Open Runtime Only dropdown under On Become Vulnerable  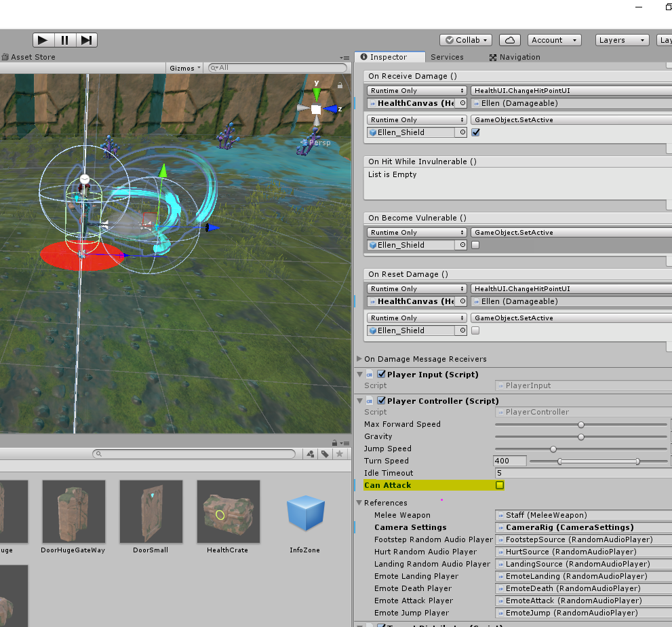coord(416,233)
